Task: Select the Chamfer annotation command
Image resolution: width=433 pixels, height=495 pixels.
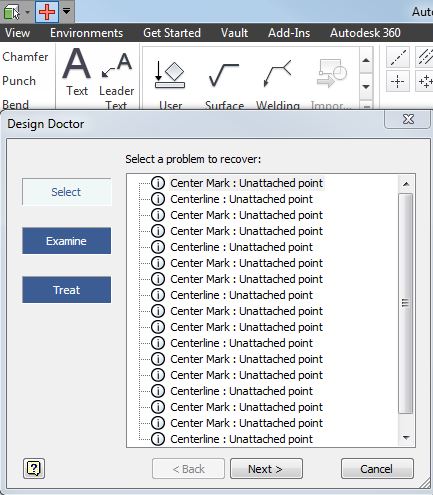Action: 25,57
